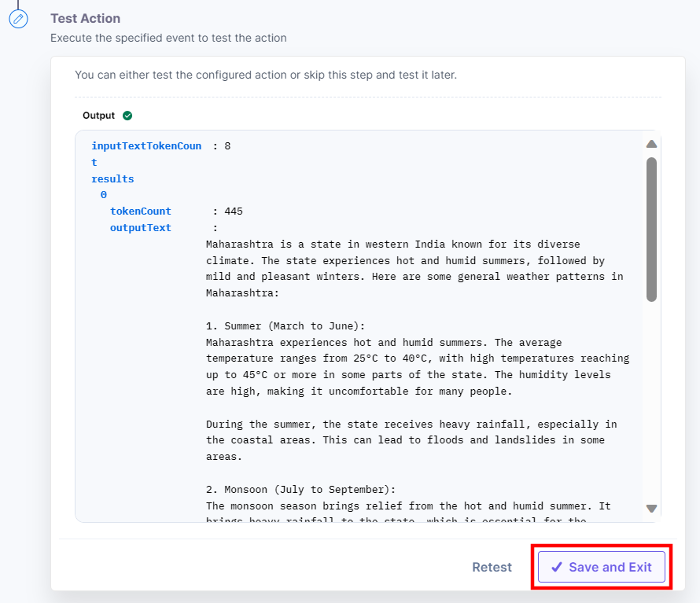This screenshot has width=700, height=603.
Task: Click the green Output success checkmark icon
Action: click(127, 116)
